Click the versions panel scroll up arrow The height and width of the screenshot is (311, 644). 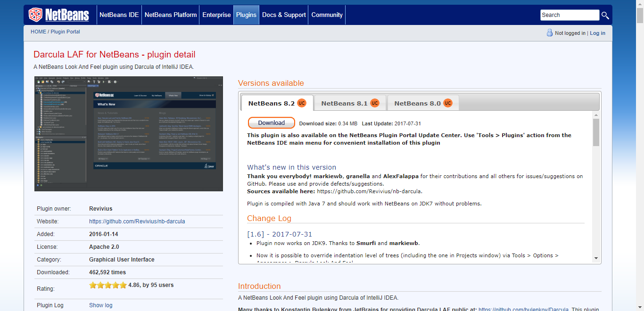pos(596,115)
